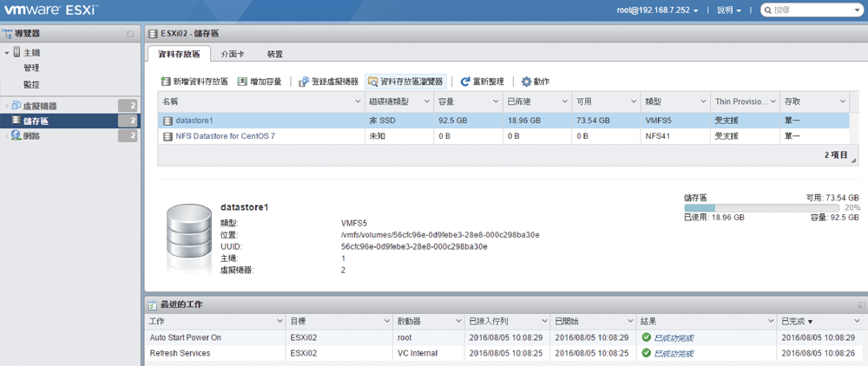Viewport: 868px width, 366px height.
Task: Click the success icon of Refresh Services
Action: (646, 353)
